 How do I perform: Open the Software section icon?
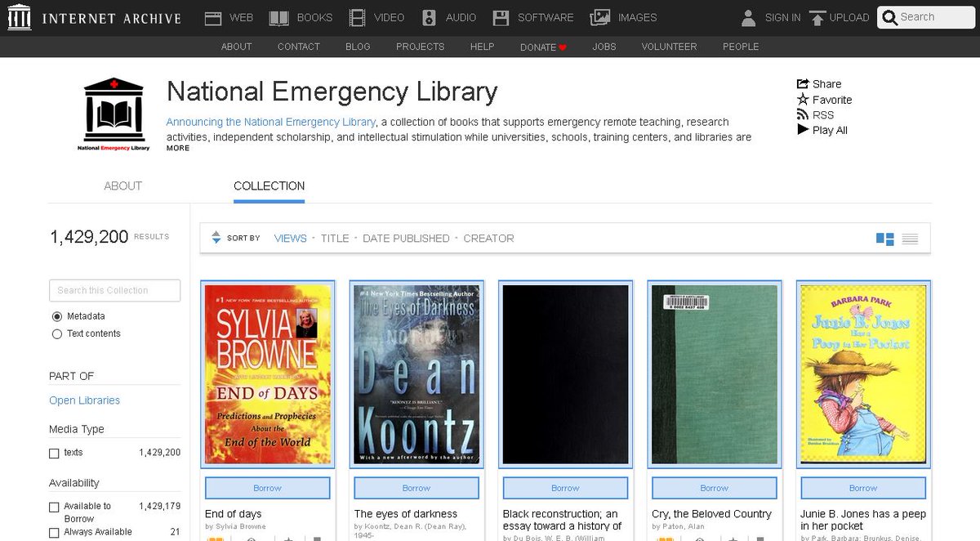click(502, 17)
